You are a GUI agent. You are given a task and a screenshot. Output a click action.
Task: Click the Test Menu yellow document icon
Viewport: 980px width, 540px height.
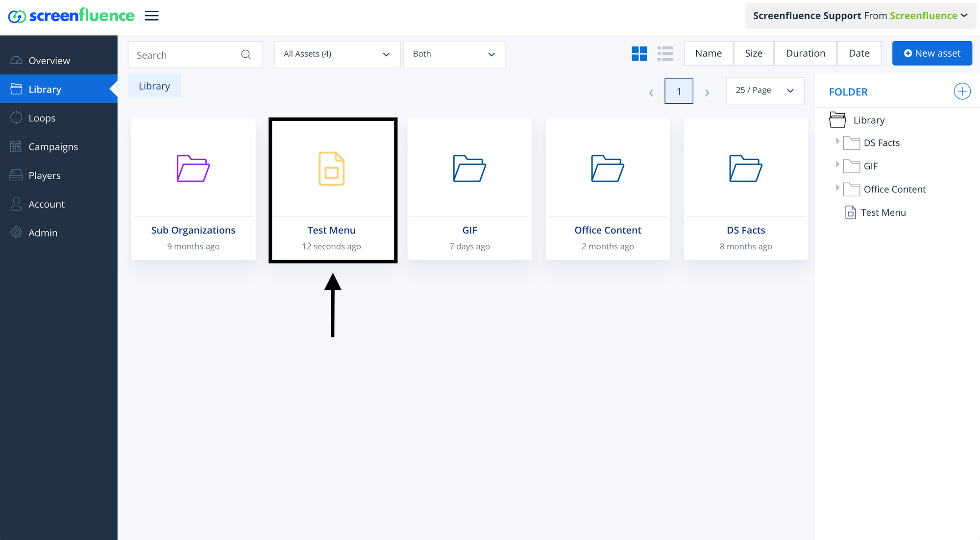pos(332,168)
